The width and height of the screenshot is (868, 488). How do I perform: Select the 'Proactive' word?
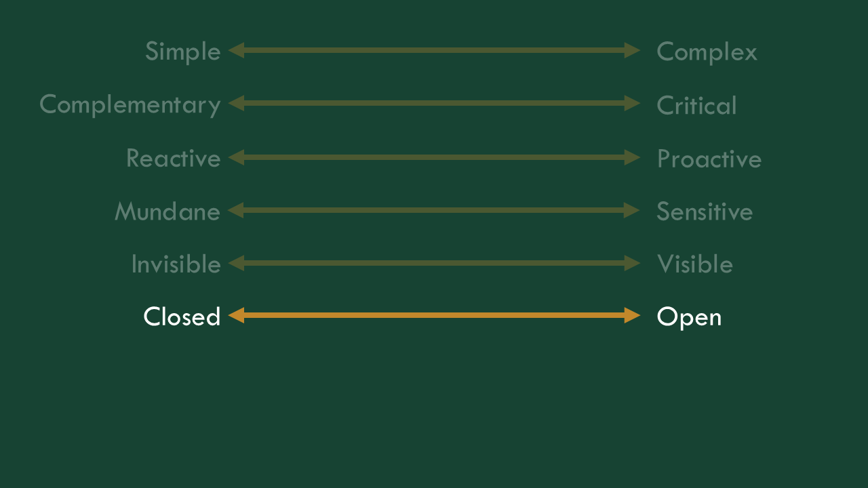pos(709,159)
